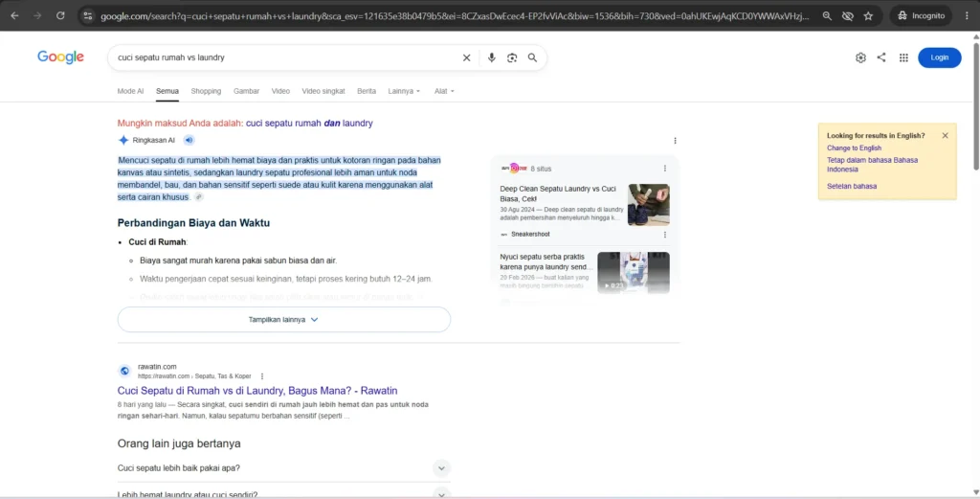Click the '8 situs' sources label
Image resolution: width=980 pixels, height=499 pixels.
point(541,169)
